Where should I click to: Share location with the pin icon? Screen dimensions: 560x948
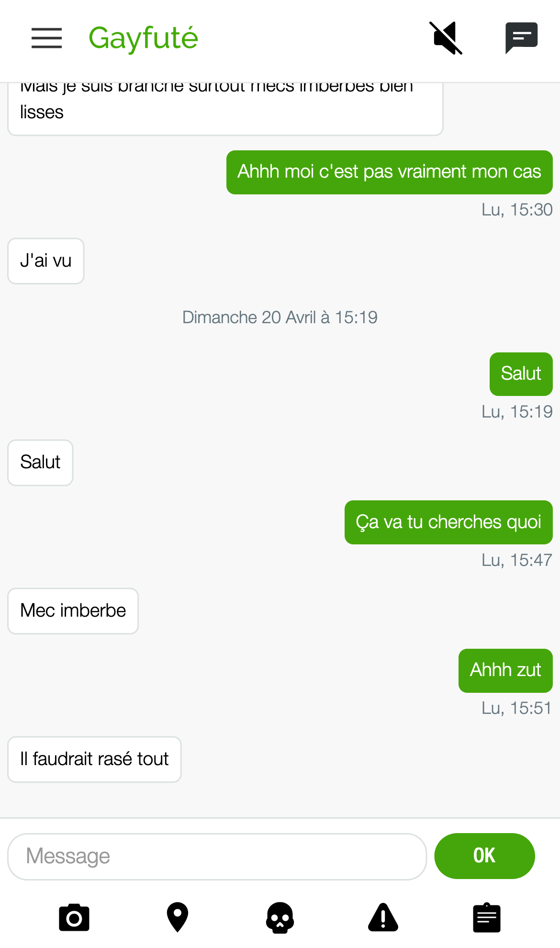pos(178,917)
